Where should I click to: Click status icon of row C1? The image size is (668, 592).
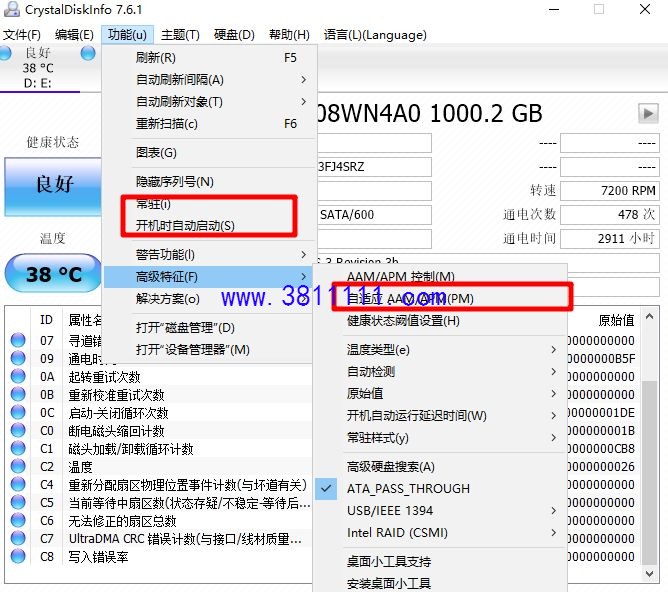coord(18,448)
